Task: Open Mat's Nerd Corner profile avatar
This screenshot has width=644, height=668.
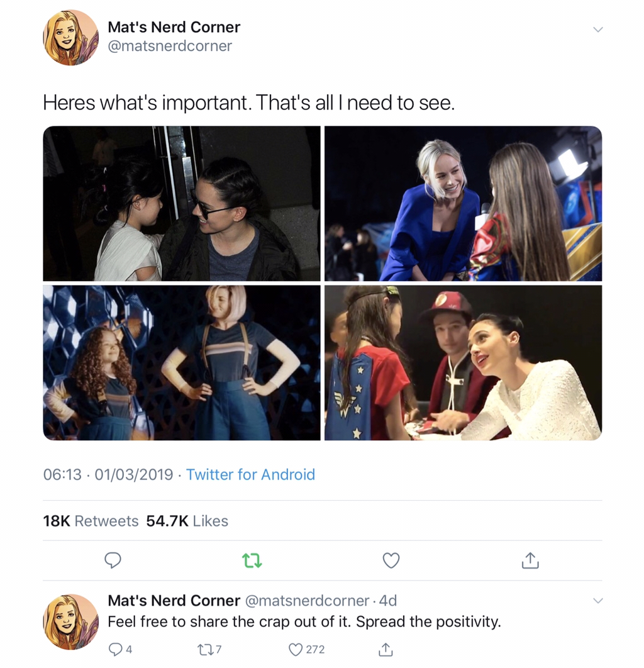Action: pos(70,38)
